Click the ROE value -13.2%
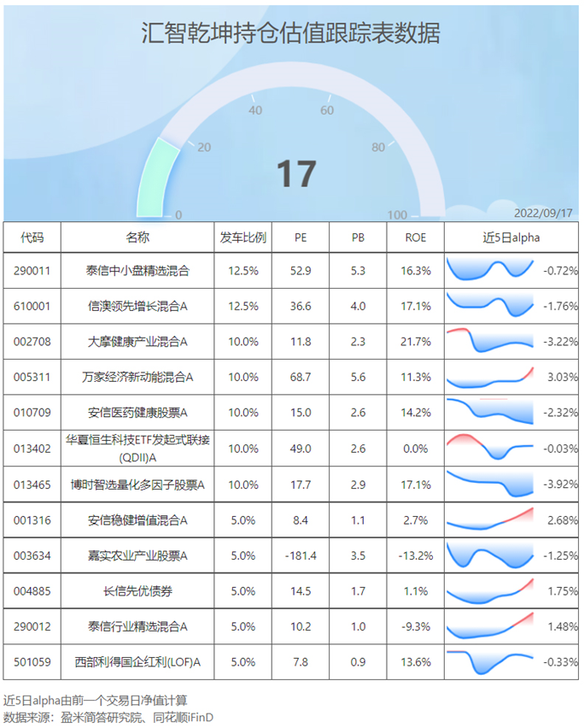 click(416, 555)
